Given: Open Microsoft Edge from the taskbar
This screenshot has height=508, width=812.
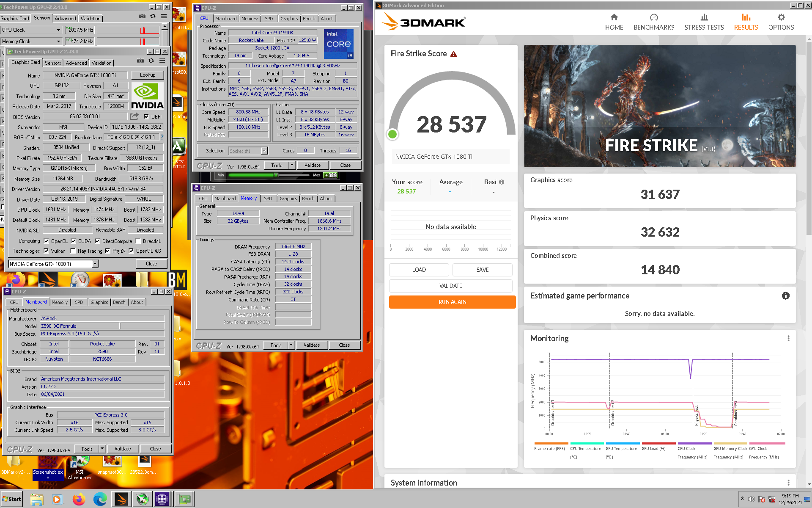Looking at the screenshot, I should [100, 499].
